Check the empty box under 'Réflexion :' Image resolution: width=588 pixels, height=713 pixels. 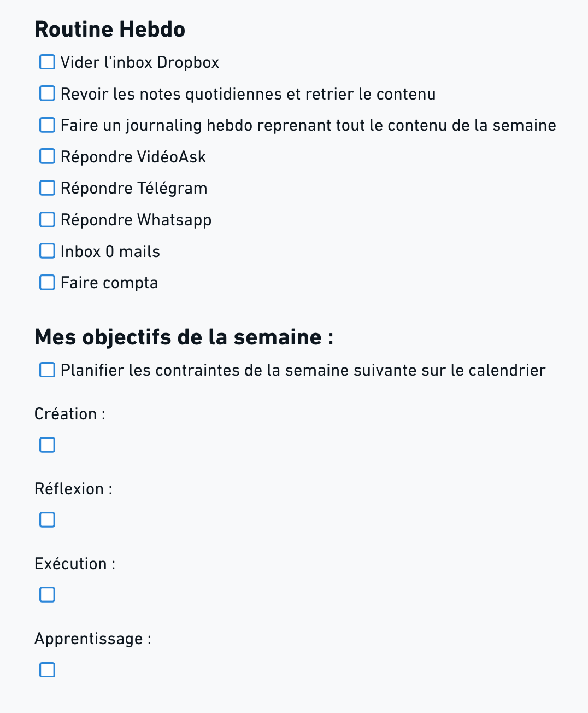[48, 520]
